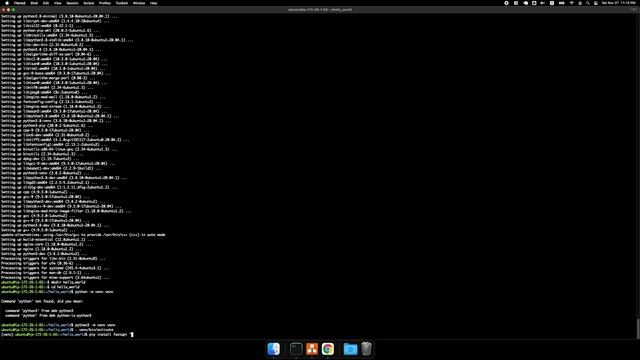
Task: Open the Window menu
Action: 139,3
